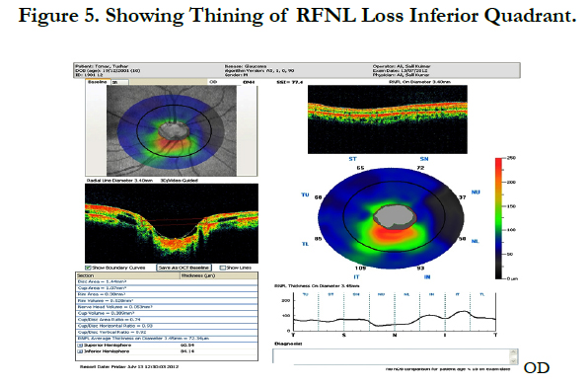Select the Baseline tab
The image size is (588, 386).
[x=98, y=82]
